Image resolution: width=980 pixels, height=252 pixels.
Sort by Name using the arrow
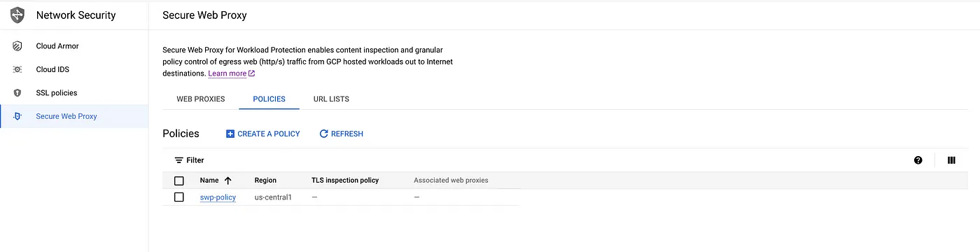click(x=227, y=181)
